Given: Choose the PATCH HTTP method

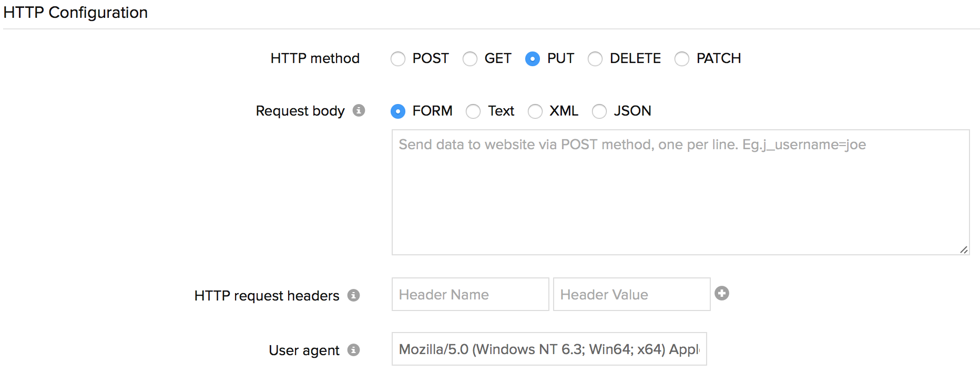Looking at the screenshot, I should tap(682, 59).
